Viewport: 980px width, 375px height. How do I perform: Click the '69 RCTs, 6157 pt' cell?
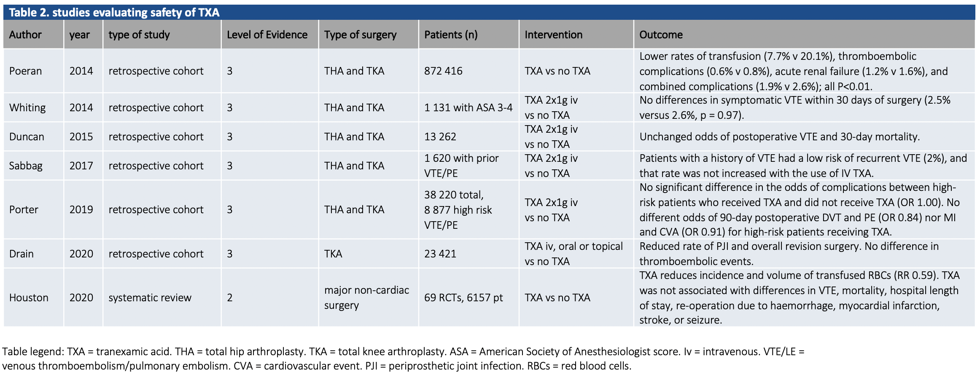[463, 297]
